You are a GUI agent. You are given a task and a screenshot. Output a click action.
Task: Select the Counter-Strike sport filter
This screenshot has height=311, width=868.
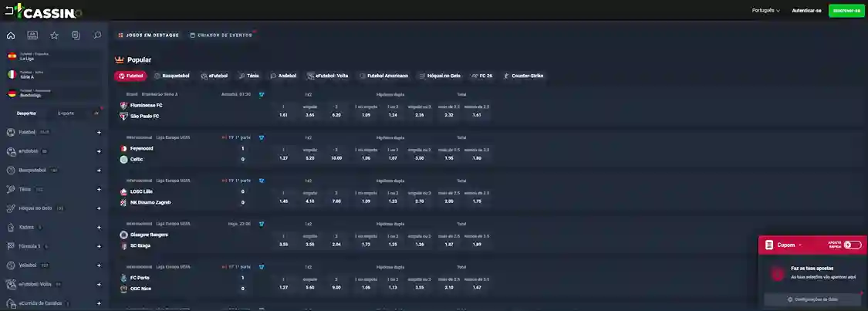523,76
